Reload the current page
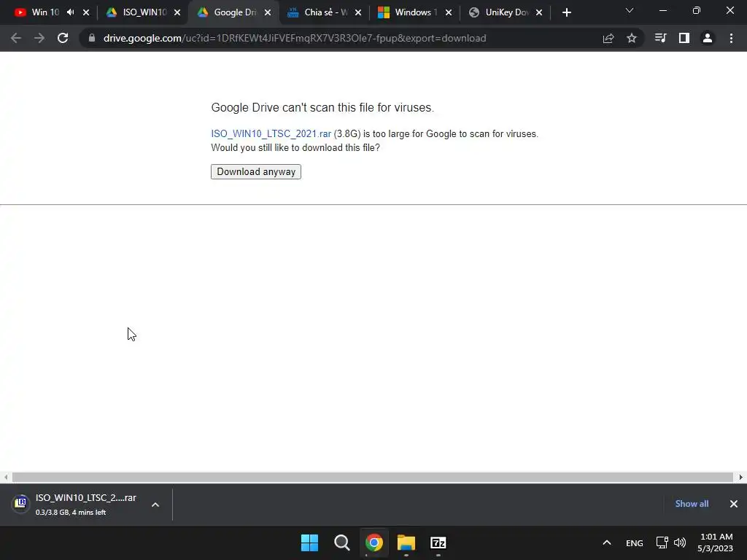 [x=63, y=38]
